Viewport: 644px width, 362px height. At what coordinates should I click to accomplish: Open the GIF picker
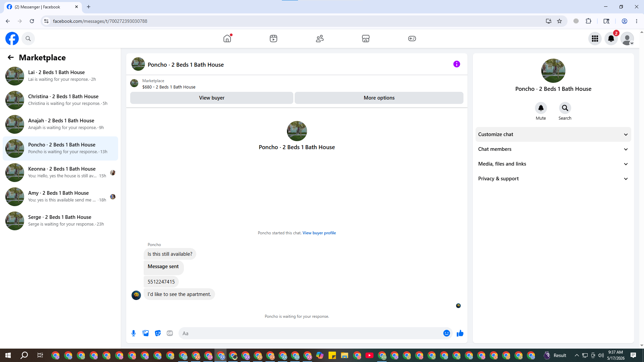click(x=170, y=333)
